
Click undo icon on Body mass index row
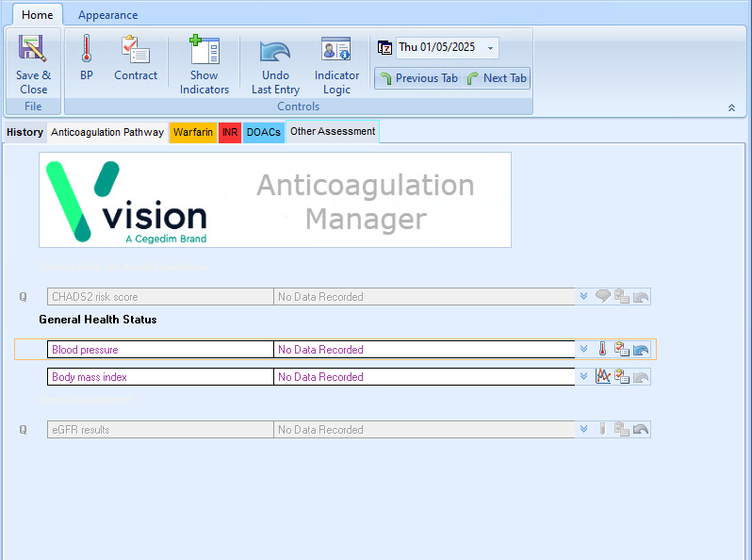(641, 377)
